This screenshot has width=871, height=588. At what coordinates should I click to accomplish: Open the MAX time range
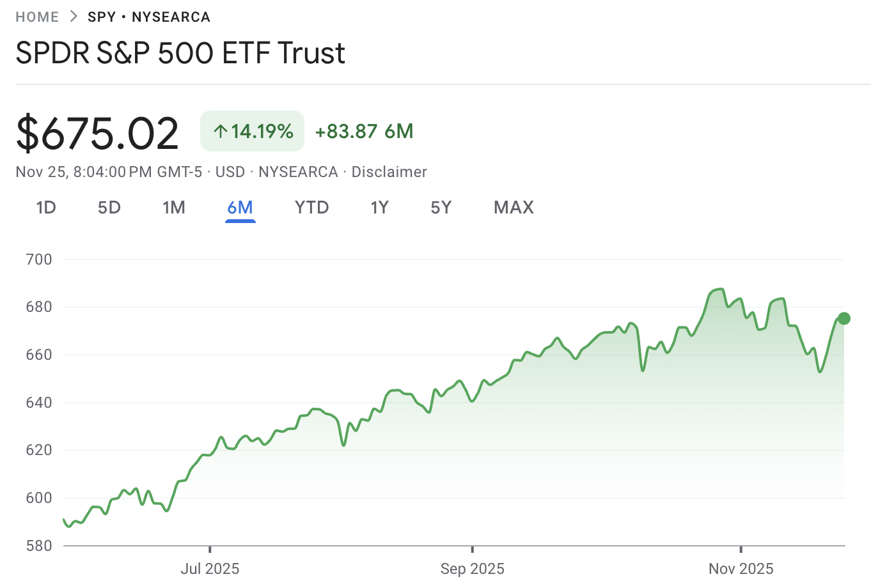(x=513, y=207)
